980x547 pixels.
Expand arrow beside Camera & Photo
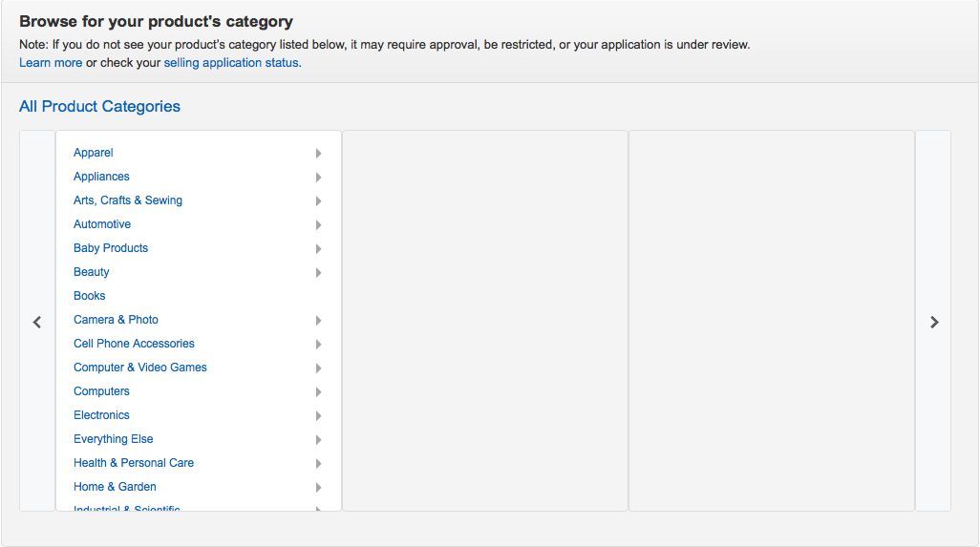click(318, 321)
